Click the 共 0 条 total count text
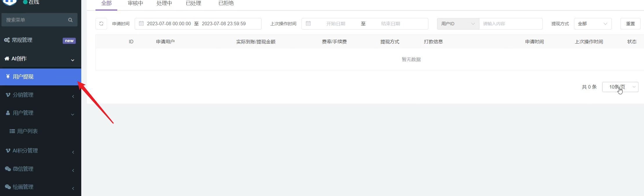This screenshot has height=196, width=644. (x=589, y=87)
